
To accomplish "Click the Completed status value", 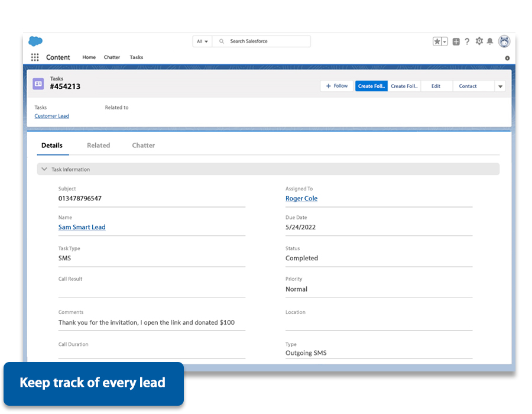I will click(301, 258).
